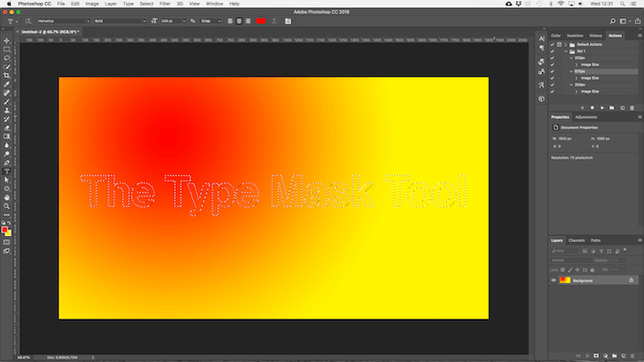Open the Filter menu
This screenshot has width=644, height=362.
[164, 4]
